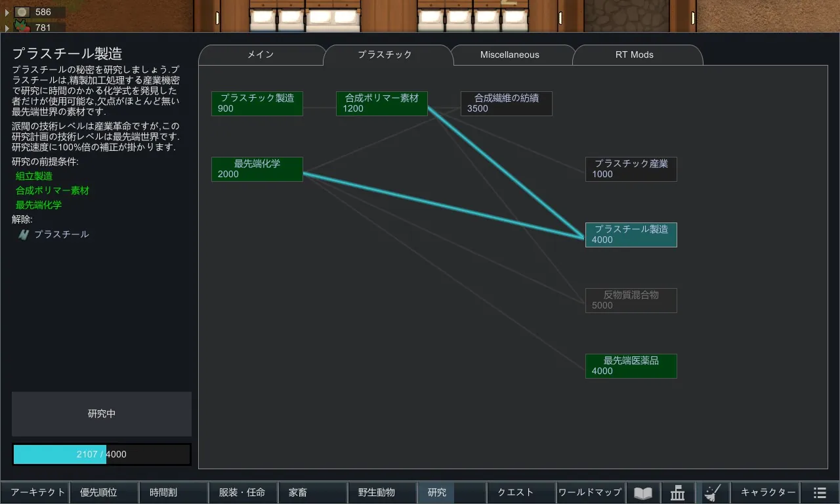840x504 pixels.
Task: Select the プラスチック産業 research project
Action: (631, 169)
